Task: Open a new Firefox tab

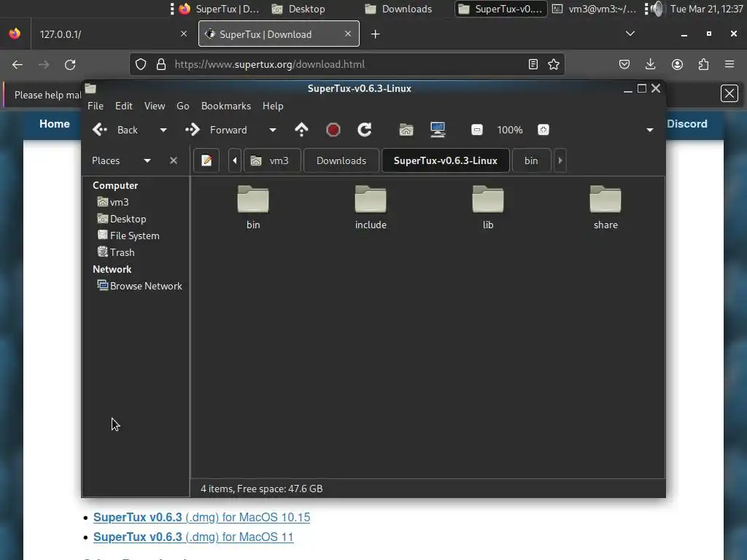Action: (x=376, y=34)
